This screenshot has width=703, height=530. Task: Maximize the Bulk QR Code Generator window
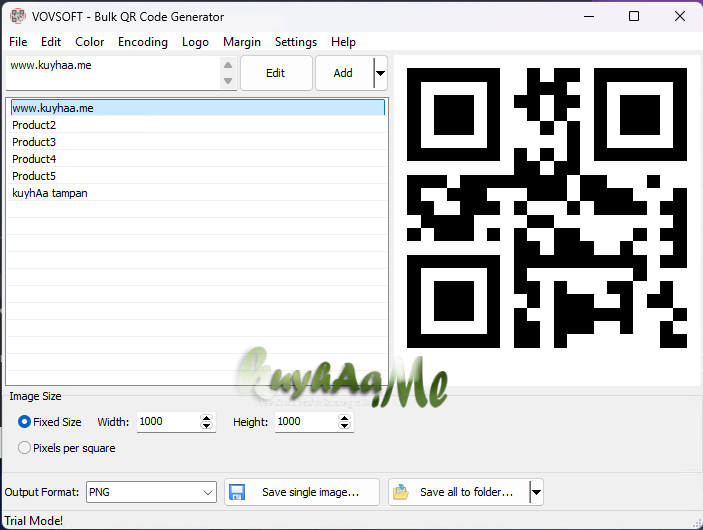634,17
